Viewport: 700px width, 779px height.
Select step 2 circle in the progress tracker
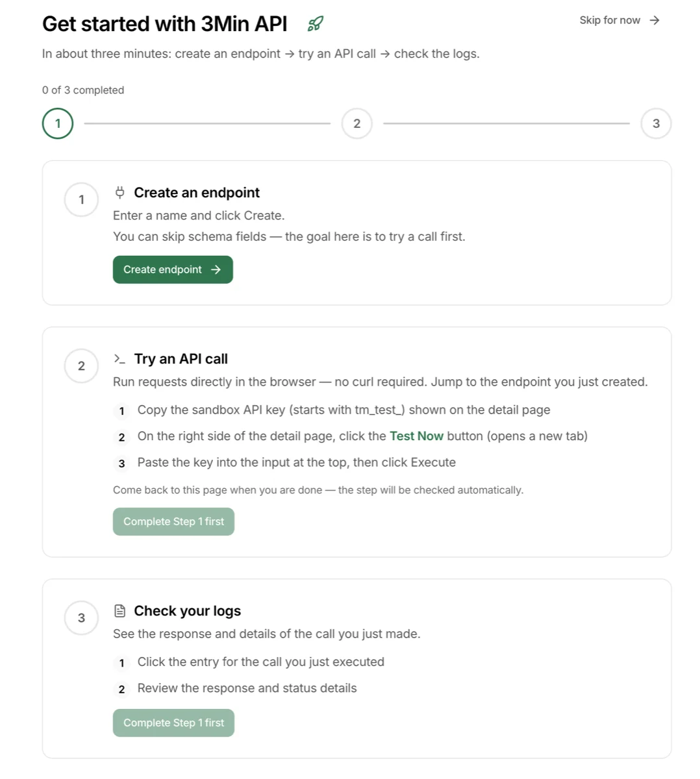[356, 123]
